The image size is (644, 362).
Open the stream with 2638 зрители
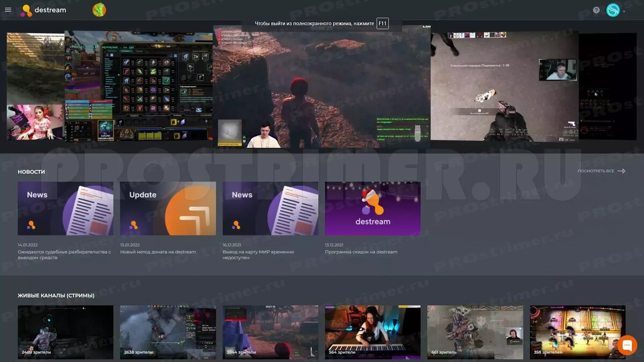tap(168, 332)
